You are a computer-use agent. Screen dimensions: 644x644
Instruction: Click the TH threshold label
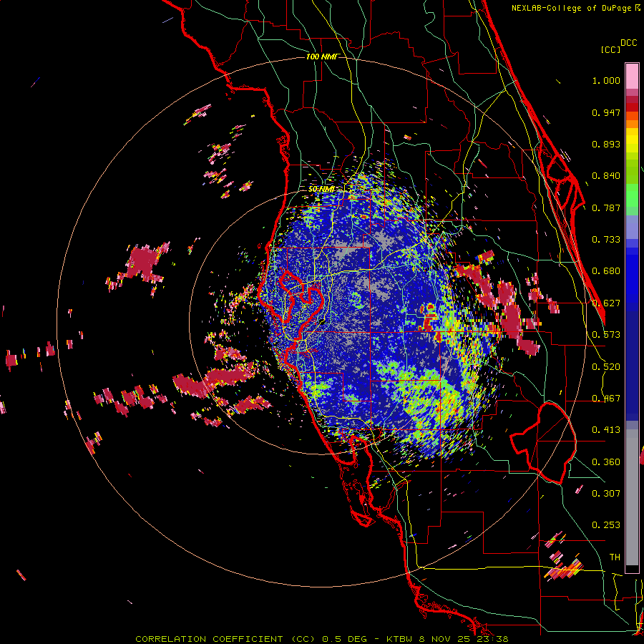click(x=615, y=557)
